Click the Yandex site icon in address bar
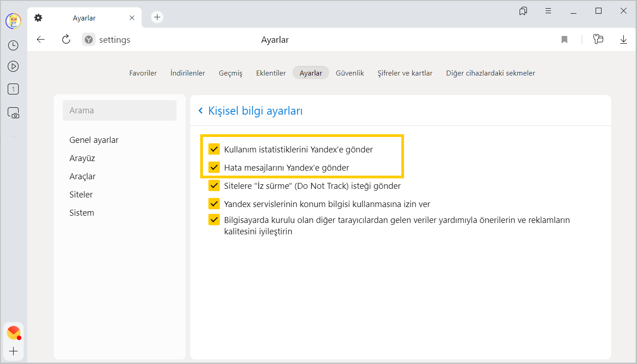The width and height of the screenshot is (637, 364). [89, 40]
